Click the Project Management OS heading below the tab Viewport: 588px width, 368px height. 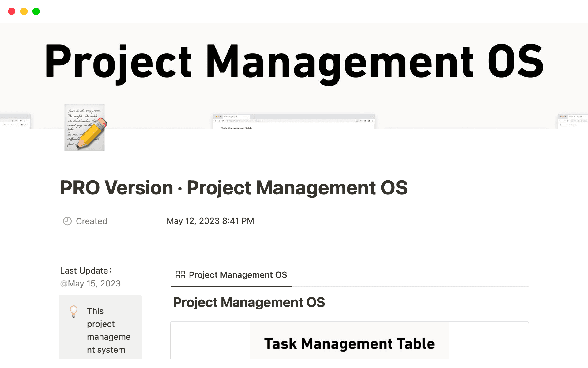249,302
